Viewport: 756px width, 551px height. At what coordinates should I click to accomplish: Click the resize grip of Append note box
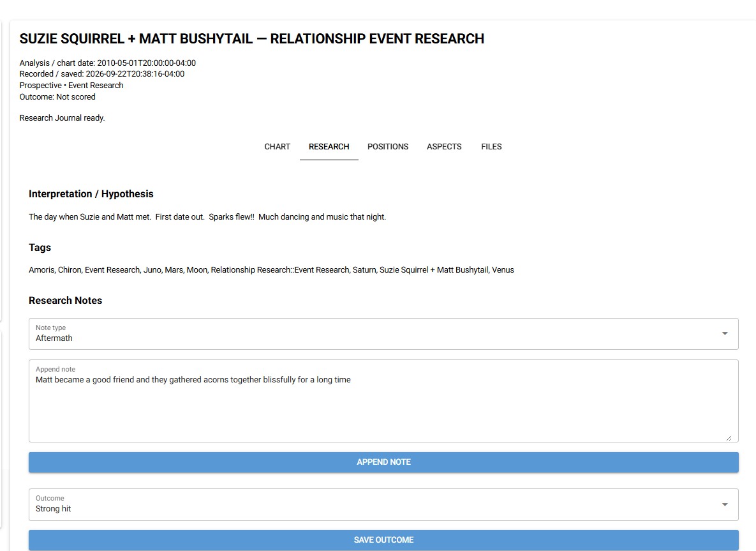(x=729, y=438)
